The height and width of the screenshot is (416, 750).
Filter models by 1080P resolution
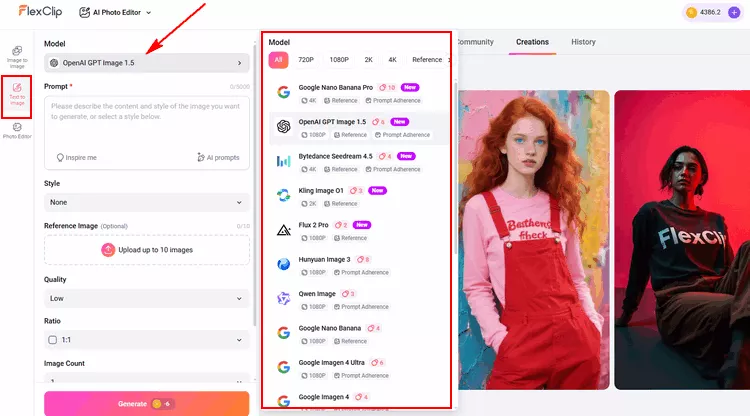337,60
